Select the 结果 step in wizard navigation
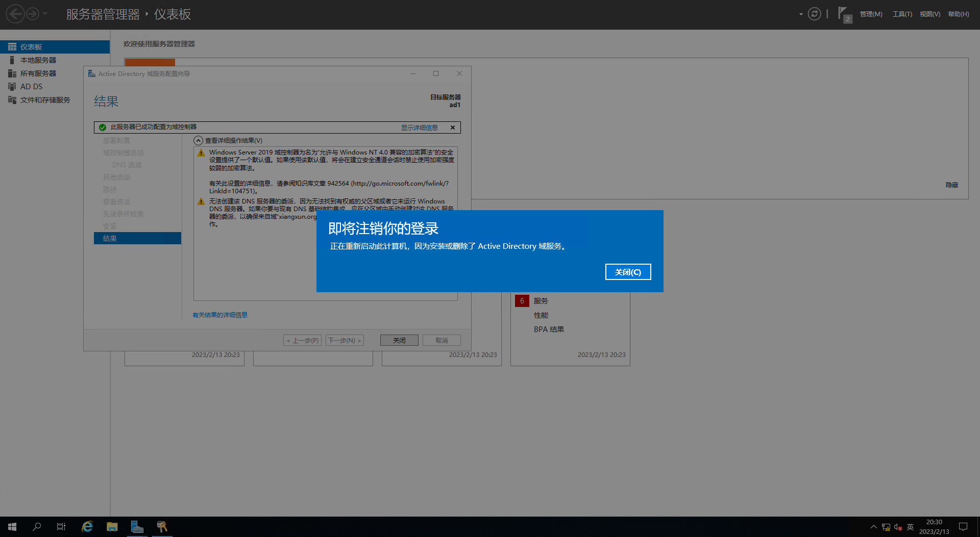 pyautogui.click(x=137, y=238)
